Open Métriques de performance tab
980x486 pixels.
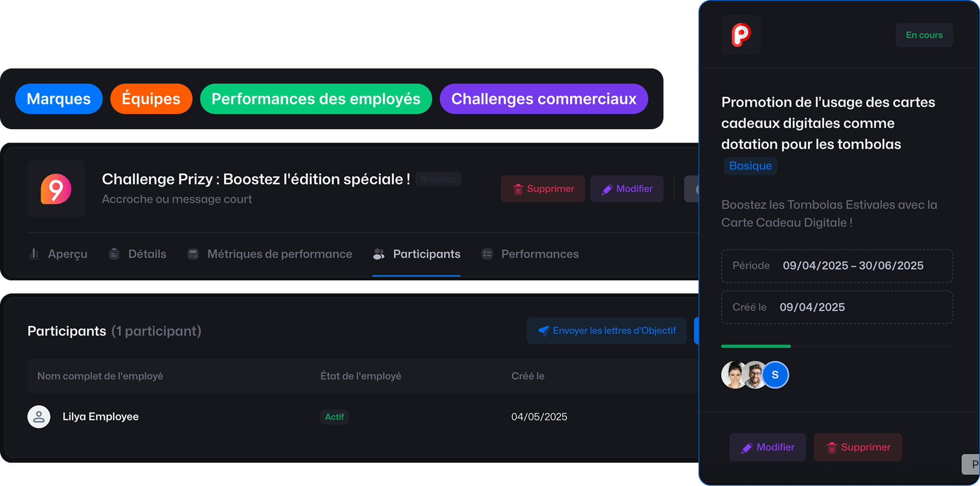pos(270,254)
